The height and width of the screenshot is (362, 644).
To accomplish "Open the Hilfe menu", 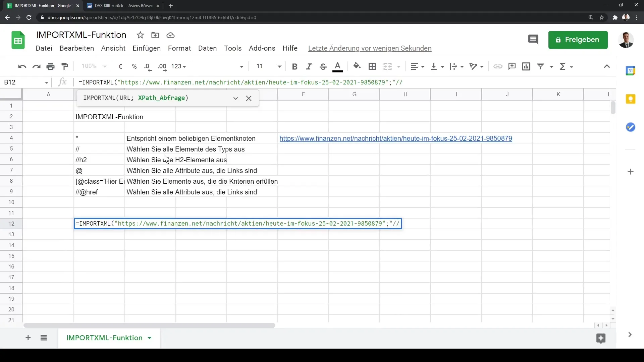I will click(290, 48).
